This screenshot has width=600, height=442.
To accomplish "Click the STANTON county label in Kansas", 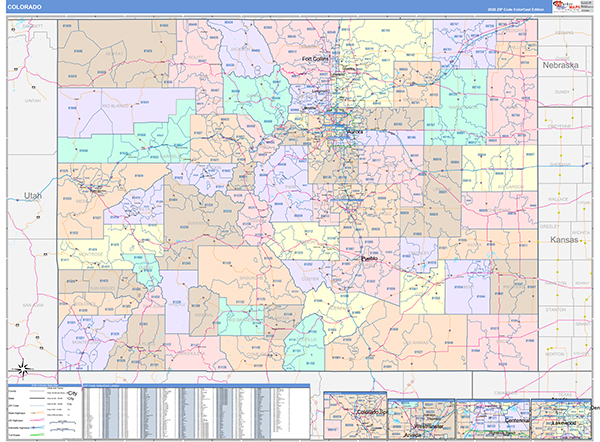I will pyautogui.click(x=556, y=309).
